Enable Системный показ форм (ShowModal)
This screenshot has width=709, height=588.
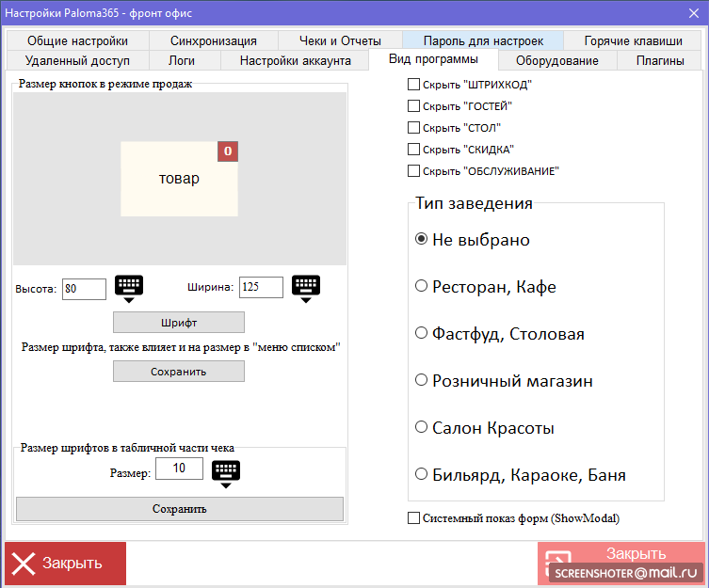(x=413, y=517)
